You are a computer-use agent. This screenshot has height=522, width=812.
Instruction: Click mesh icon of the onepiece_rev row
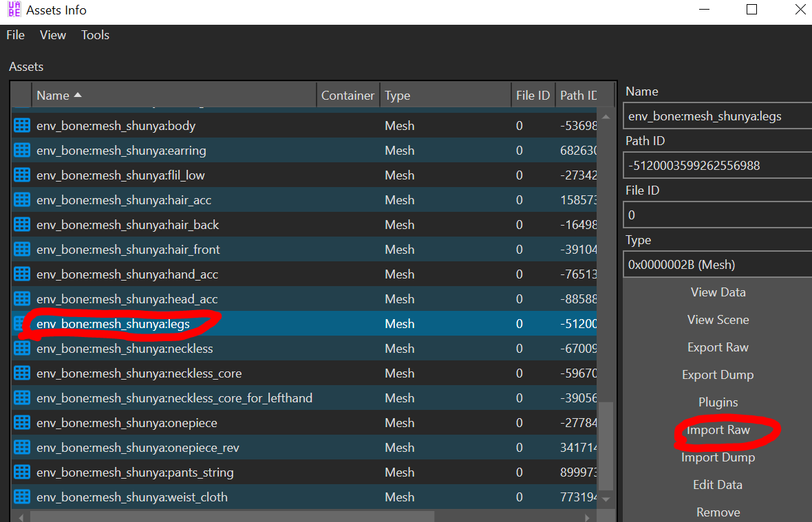22,448
